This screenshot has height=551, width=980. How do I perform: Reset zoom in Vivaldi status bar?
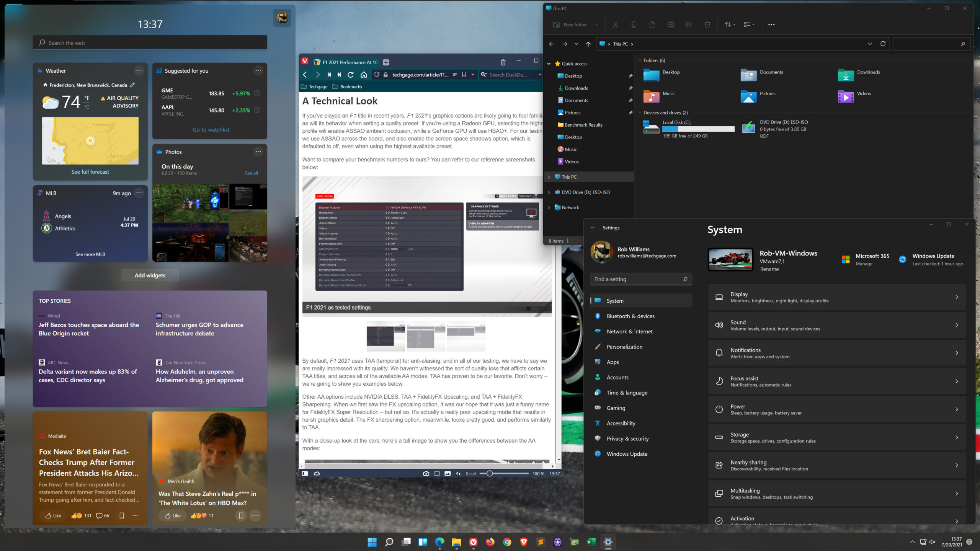tap(471, 474)
